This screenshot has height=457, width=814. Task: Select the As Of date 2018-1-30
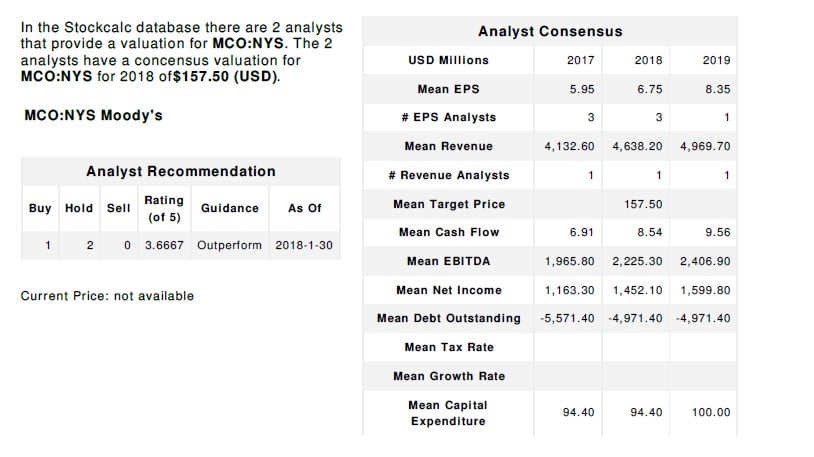[x=304, y=245]
